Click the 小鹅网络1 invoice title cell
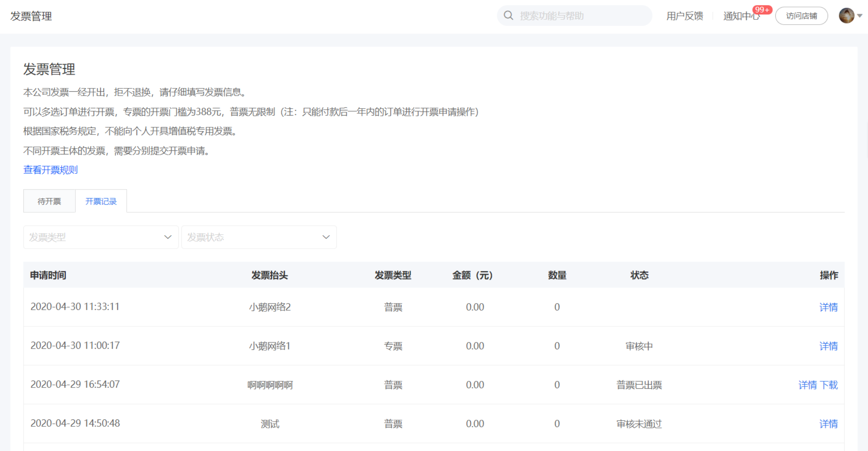The width and height of the screenshot is (868, 451). pos(270,346)
